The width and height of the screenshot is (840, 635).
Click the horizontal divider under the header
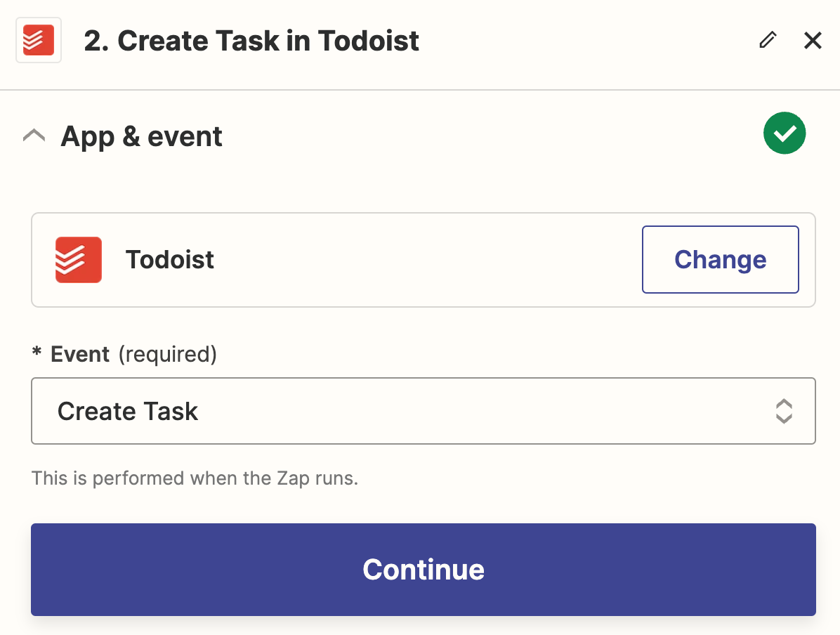[420, 90]
